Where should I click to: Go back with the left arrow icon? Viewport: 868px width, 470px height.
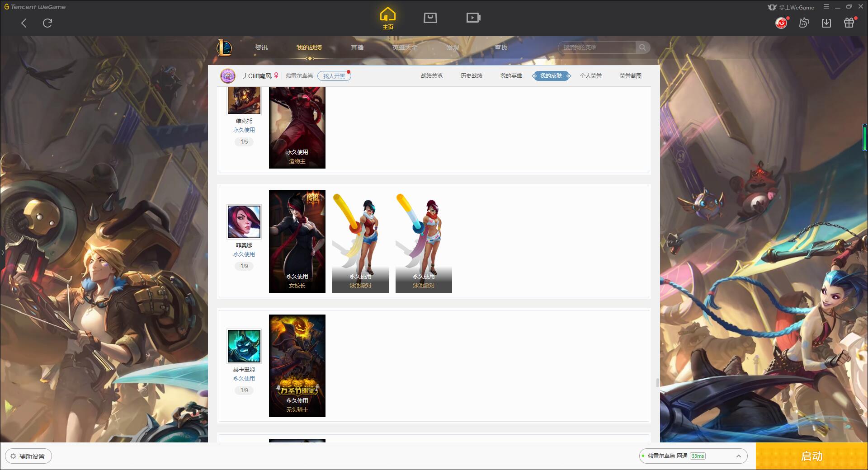24,23
